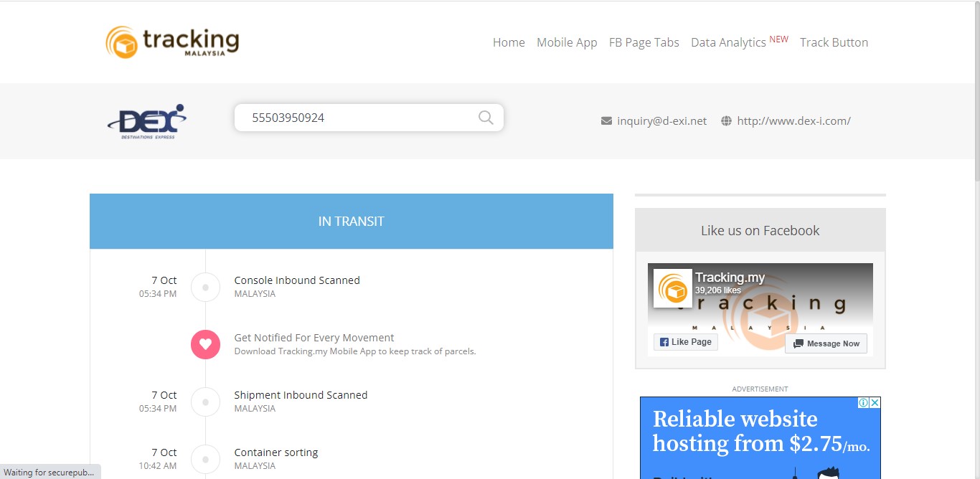The height and width of the screenshot is (479, 980).
Task: Open the Home menu item
Action: coord(509,42)
